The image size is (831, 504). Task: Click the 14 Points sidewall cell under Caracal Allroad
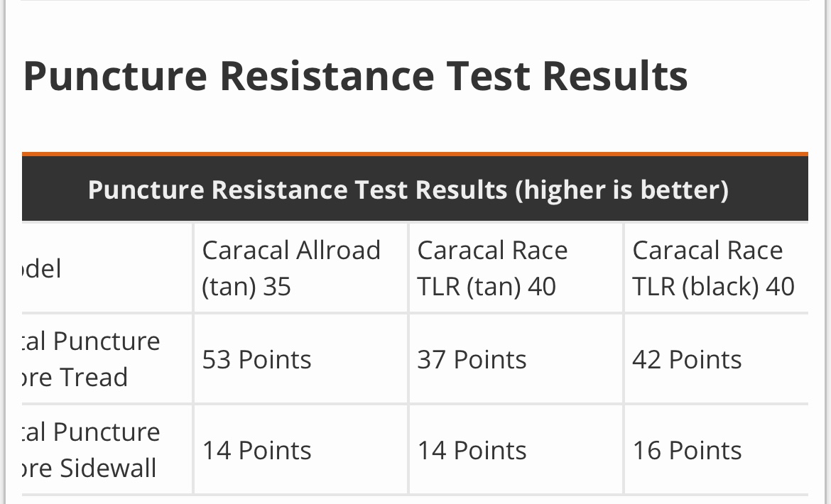point(256,451)
